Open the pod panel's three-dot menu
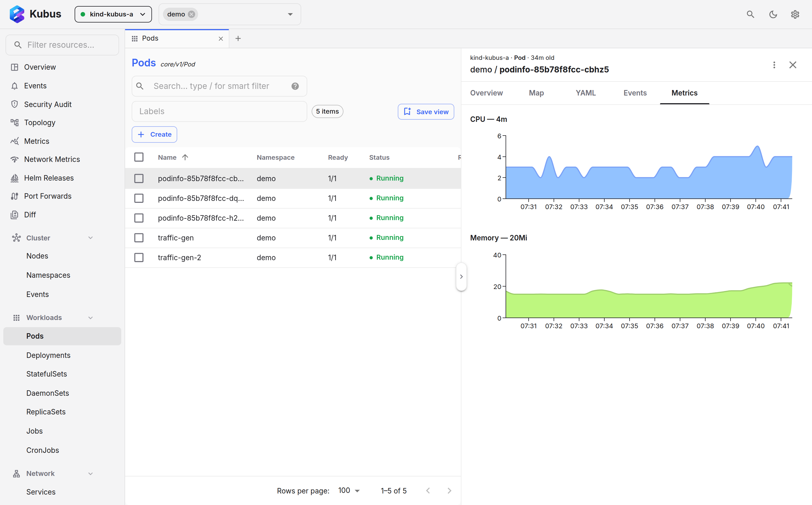 point(774,65)
